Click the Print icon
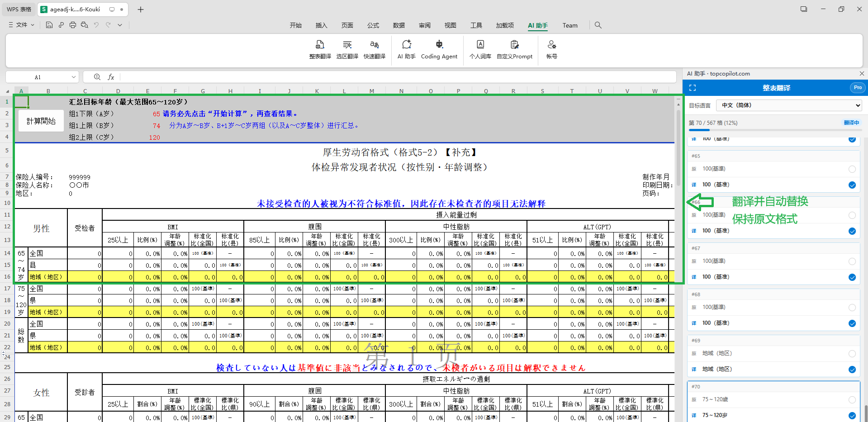 (x=73, y=25)
